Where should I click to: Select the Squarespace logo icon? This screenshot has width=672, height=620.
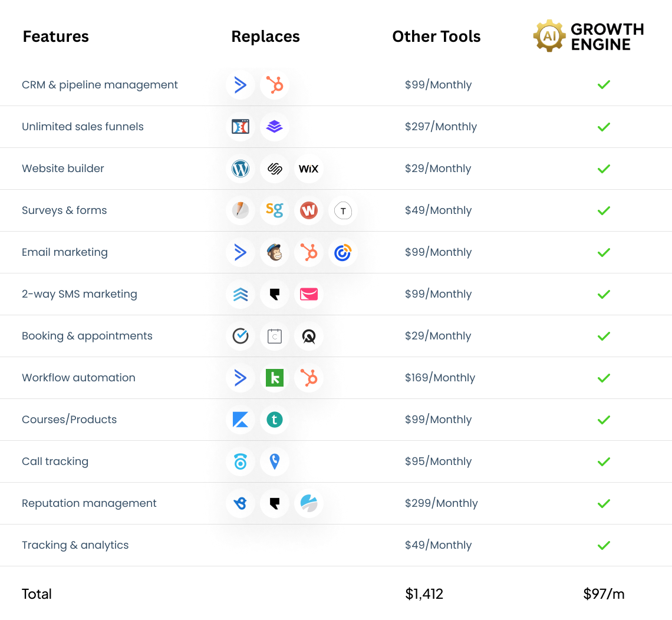coord(275,169)
